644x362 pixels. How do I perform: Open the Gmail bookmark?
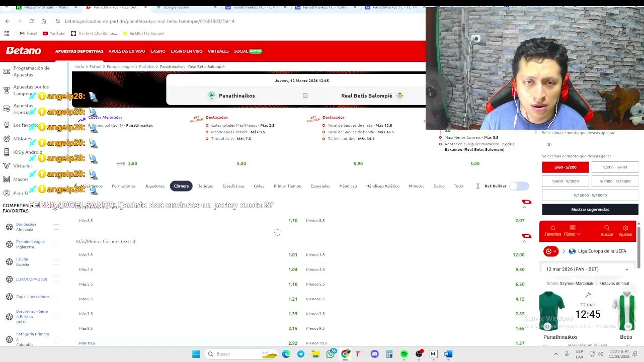point(28,33)
